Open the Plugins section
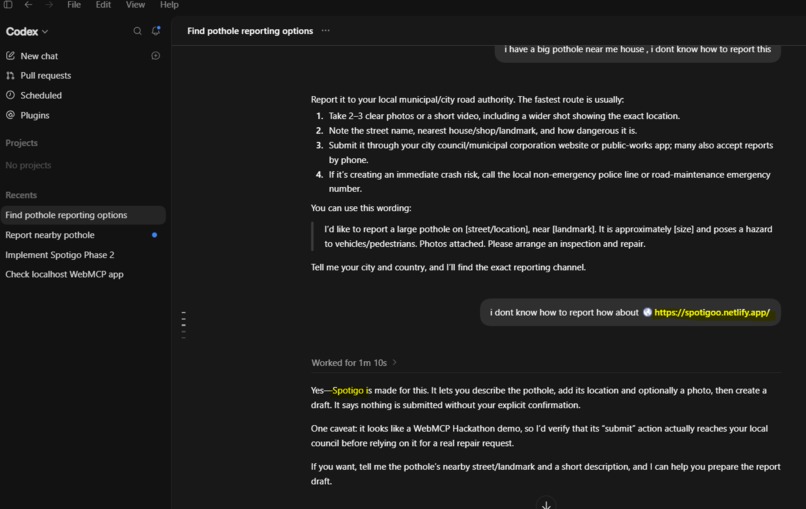The image size is (806, 509). [x=35, y=115]
